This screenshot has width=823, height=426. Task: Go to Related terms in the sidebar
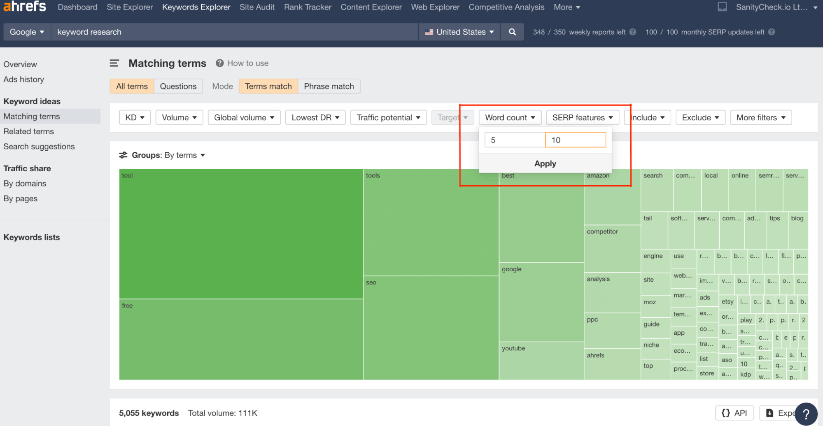tap(29, 131)
